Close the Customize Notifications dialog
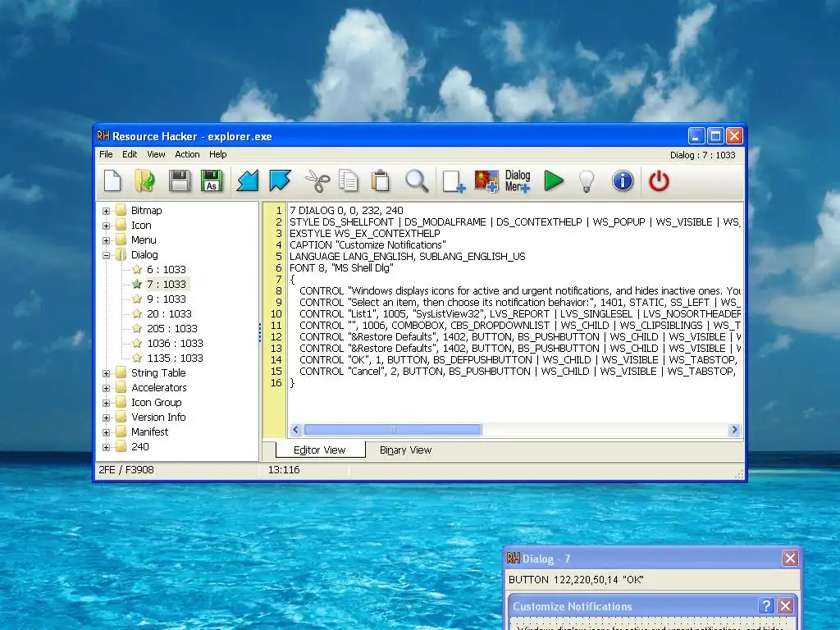The width and height of the screenshot is (840, 630). (785, 606)
